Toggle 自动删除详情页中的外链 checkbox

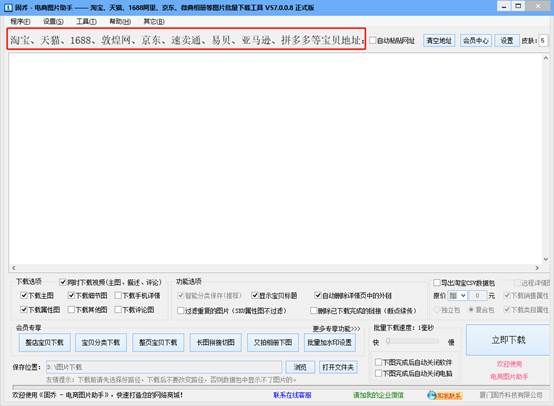[x=318, y=295]
